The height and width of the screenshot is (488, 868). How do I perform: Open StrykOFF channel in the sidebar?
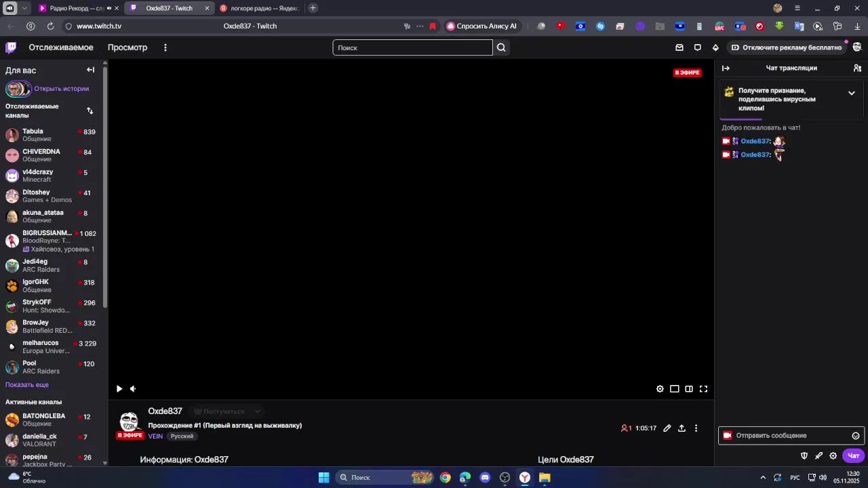click(x=52, y=306)
